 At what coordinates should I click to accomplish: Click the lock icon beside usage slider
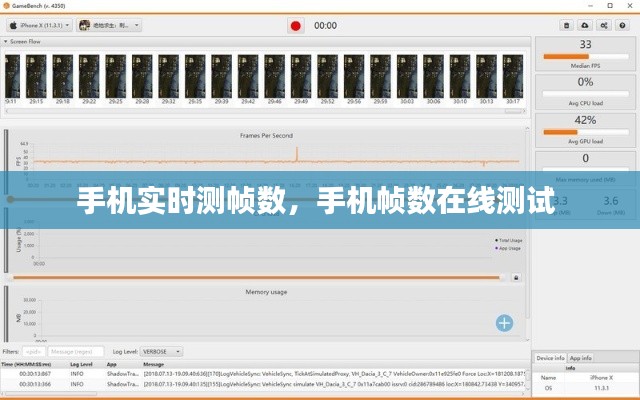[x=516, y=277]
